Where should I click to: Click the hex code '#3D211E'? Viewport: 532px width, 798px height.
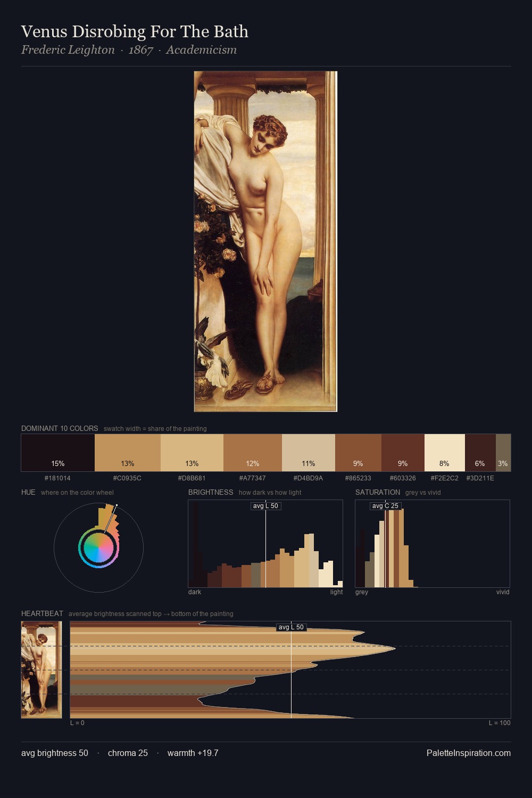pyautogui.click(x=480, y=478)
